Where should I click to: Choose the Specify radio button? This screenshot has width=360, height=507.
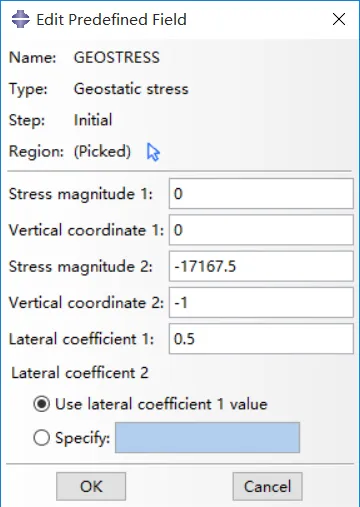tap(42, 438)
